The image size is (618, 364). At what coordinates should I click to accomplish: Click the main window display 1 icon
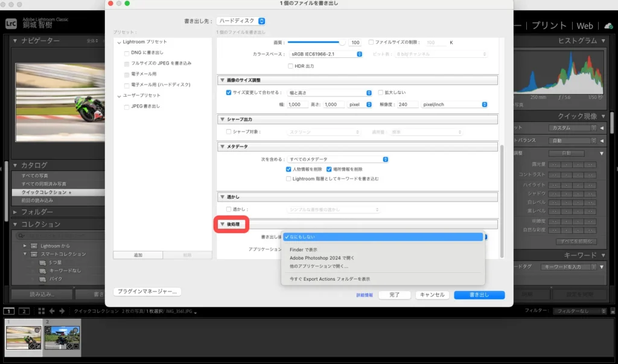tap(9, 311)
